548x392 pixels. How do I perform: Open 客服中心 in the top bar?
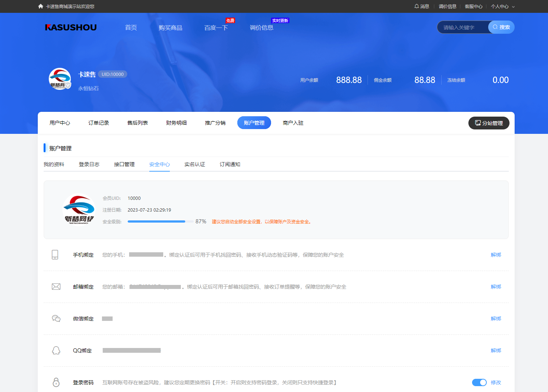click(474, 7)
